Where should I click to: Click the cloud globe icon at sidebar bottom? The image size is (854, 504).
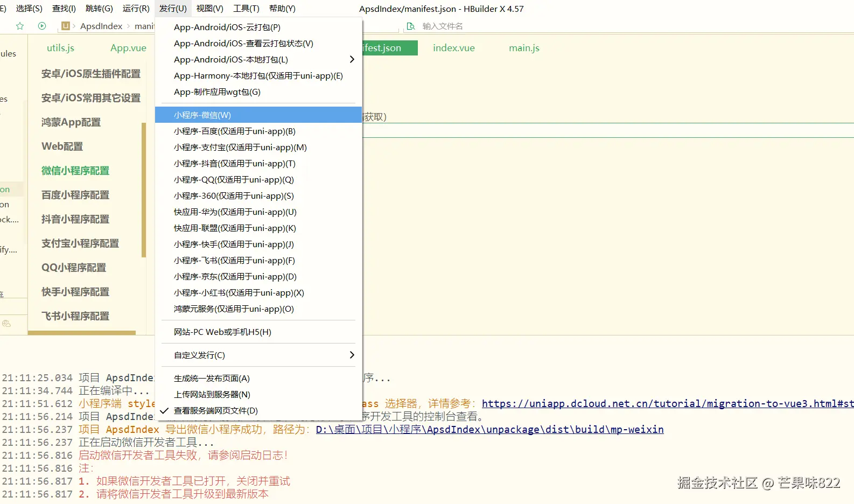pyautogui.click(x=6, y=324)
